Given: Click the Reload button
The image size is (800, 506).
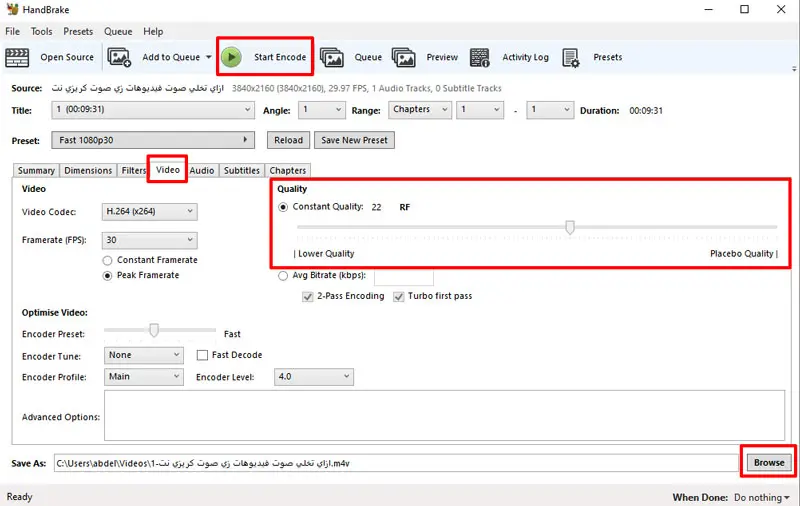Looking at the screenshot, I should click(288, 140).
